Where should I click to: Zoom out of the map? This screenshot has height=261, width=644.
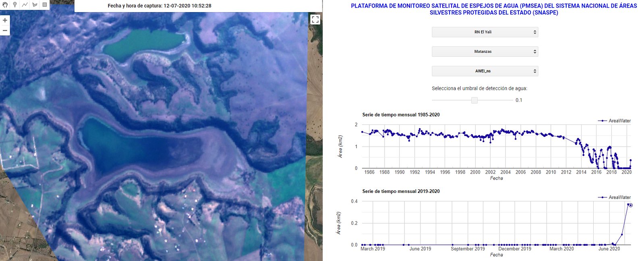(5, 31)
